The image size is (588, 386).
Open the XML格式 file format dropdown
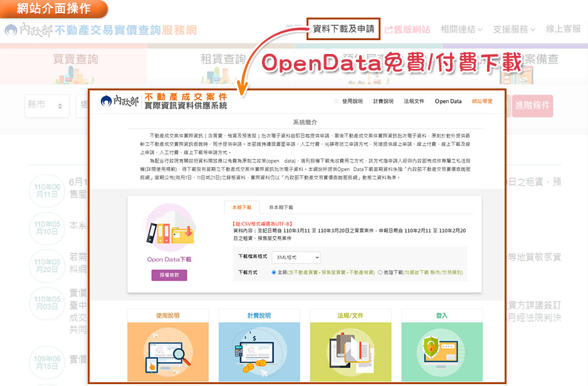(x=296, y=257)
